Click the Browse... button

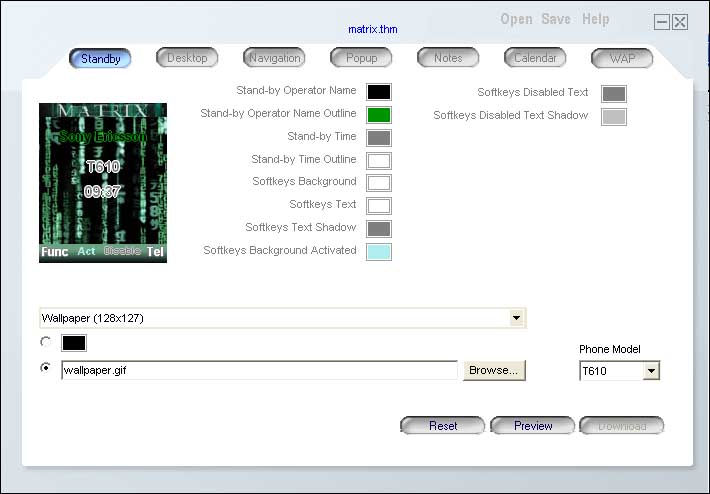tap(494, 370)
